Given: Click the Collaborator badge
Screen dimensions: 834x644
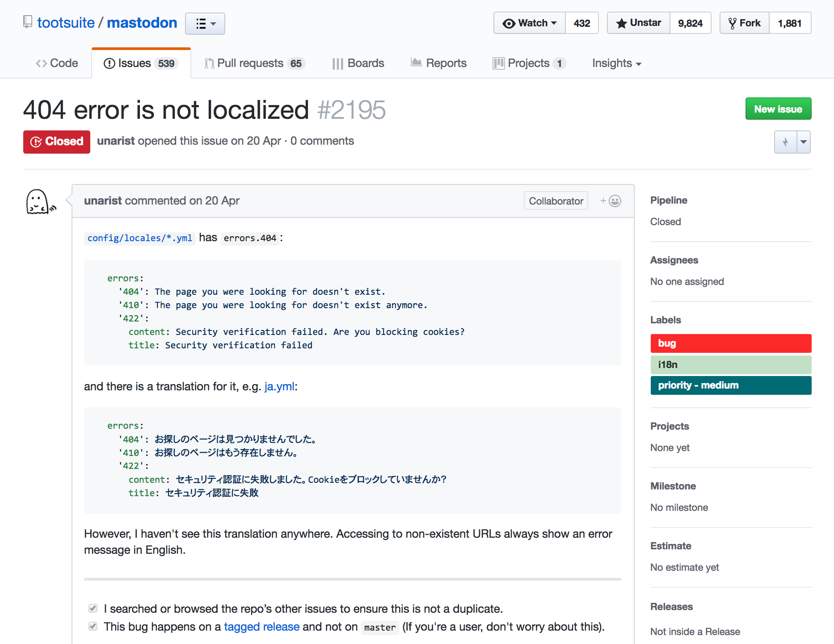Looking at the screenshot, I should [x=556, y=201].
